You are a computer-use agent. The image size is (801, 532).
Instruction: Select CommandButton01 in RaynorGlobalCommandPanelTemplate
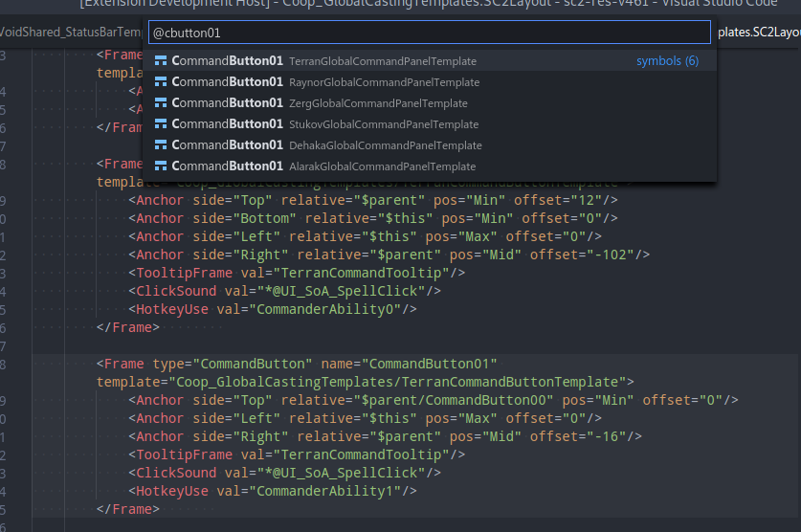(x=429, y=82)
